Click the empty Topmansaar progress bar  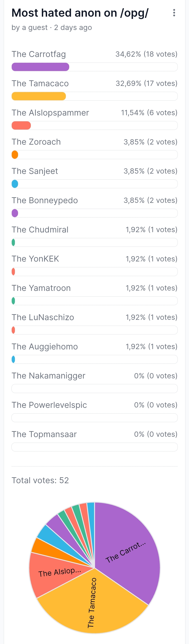click(x=94, y=447)
